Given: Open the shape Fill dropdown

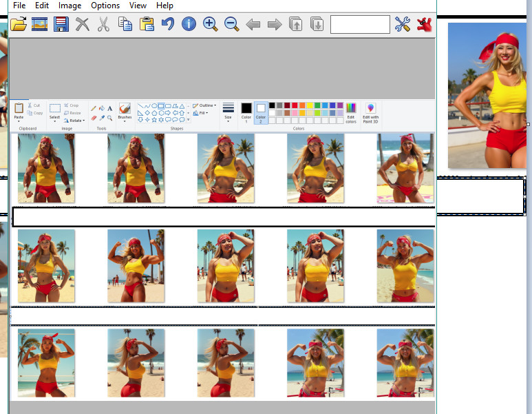Looking at the screenshot, I should click(200, 113).
